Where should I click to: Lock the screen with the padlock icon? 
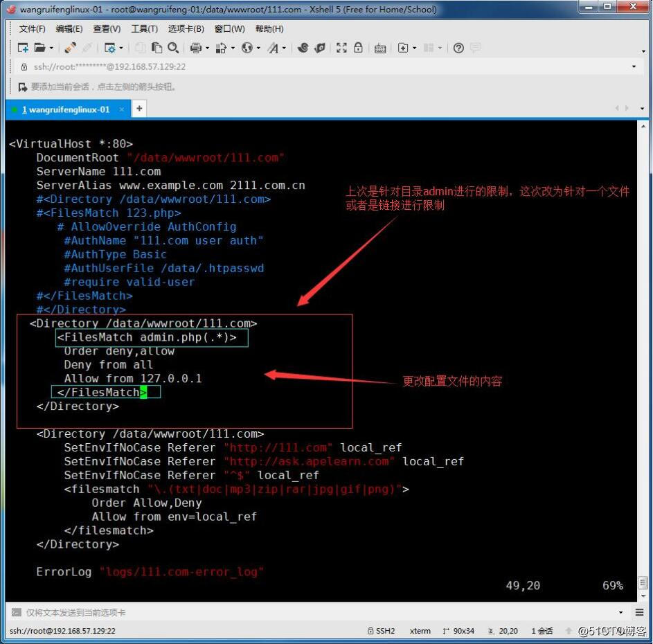(358, 48)
